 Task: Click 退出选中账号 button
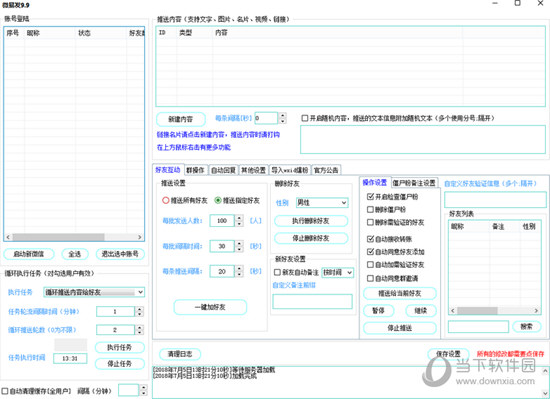click(120, 254)
